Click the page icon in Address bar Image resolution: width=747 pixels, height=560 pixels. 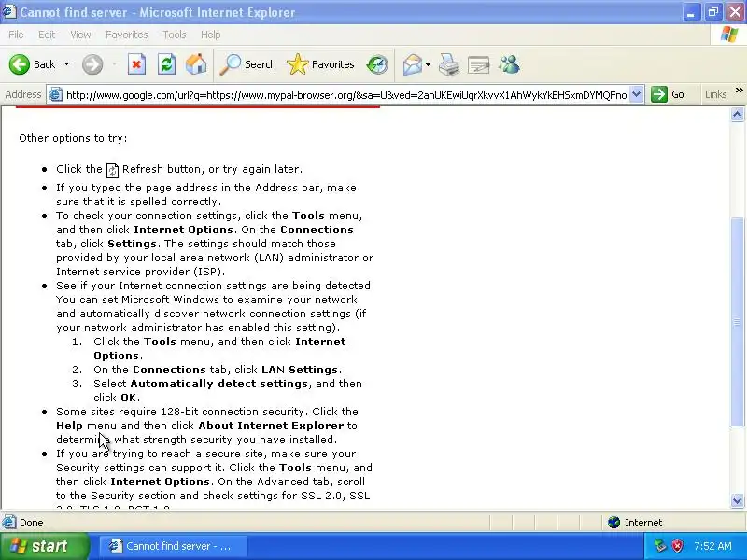click(x=56, y=95)
